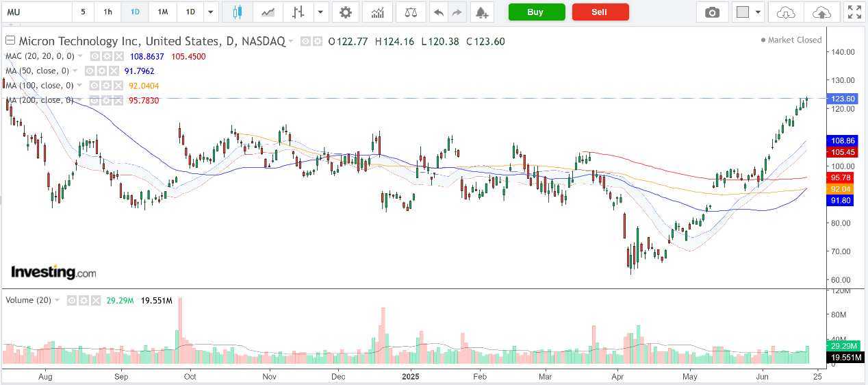
Task: Click the 95.78 MA200 price axis label
Action: pyautogui.click(x=842, y=177)
